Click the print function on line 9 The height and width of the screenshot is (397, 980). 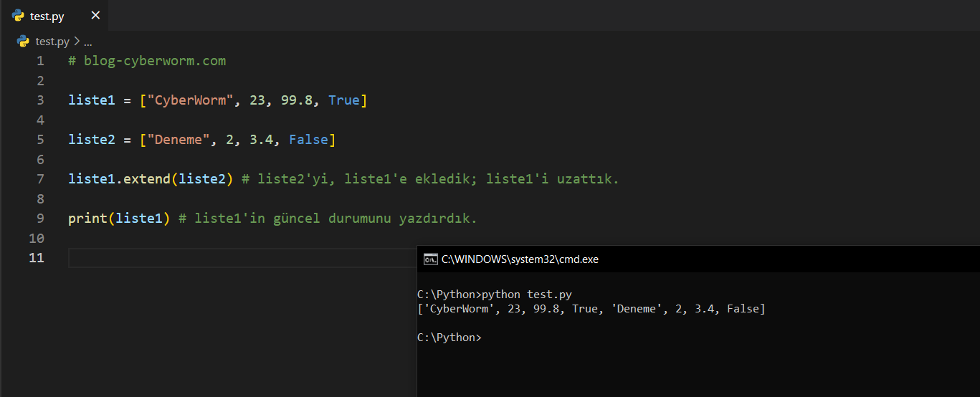(x=87, y=219)
